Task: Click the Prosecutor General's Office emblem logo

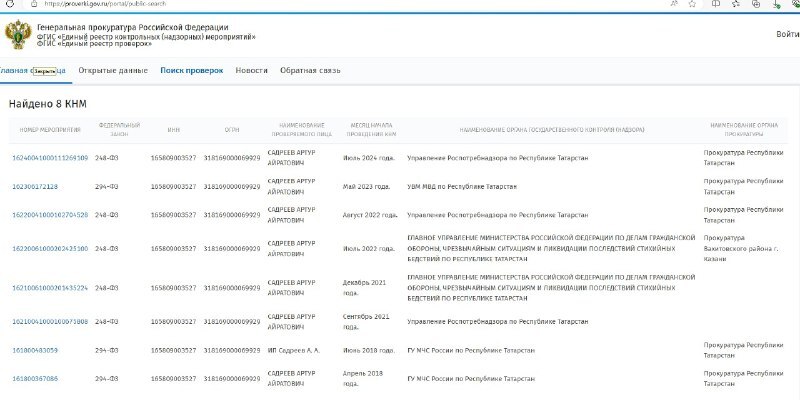Action: point(17,36)
